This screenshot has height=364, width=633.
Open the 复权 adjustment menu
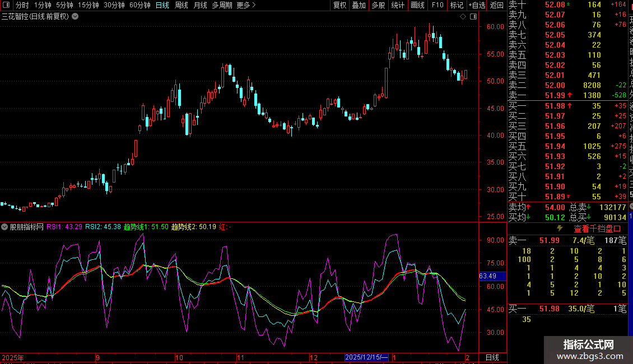click(x=339, y=5)
